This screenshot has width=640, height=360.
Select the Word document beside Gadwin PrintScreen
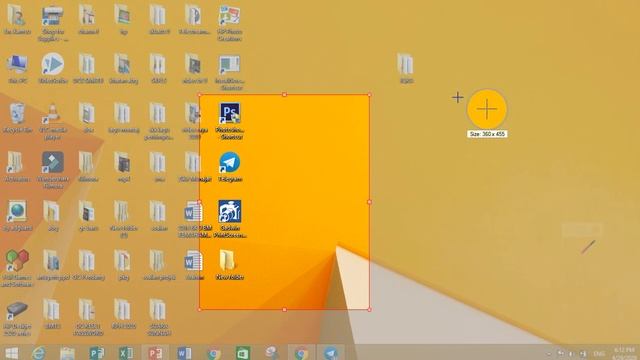(193, 211)
